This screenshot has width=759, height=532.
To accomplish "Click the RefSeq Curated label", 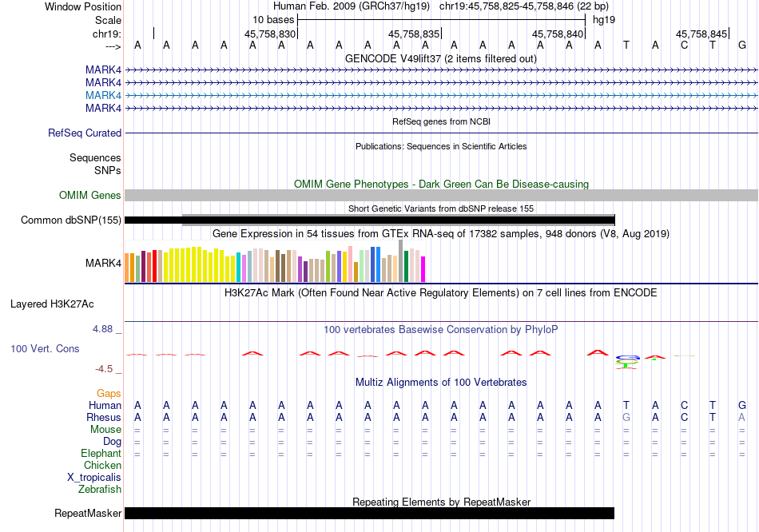I will point(84,133).
